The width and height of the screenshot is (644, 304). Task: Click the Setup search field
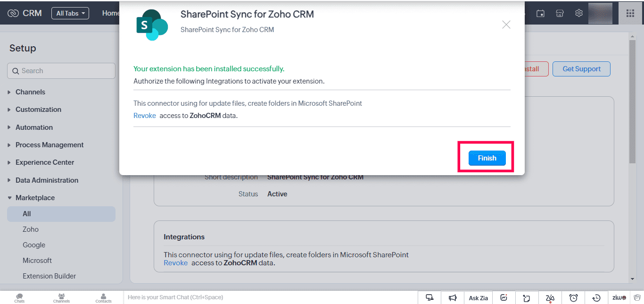(61, 71)
